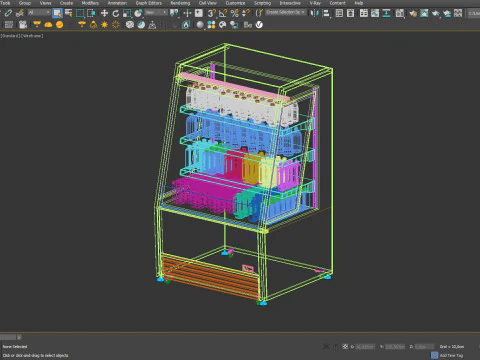Click the Standard viewport shading label

point(10,36)
